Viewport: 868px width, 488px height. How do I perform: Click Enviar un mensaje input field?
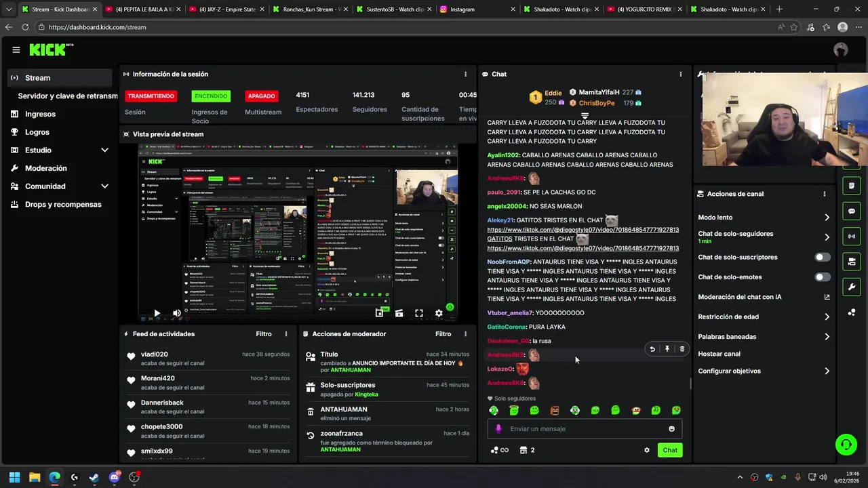point(585,429)
